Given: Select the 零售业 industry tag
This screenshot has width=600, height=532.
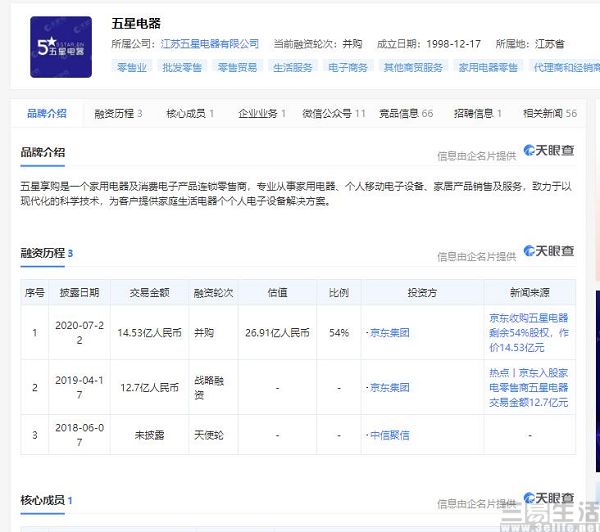Looking at the screenshot, I should (132, 67).
